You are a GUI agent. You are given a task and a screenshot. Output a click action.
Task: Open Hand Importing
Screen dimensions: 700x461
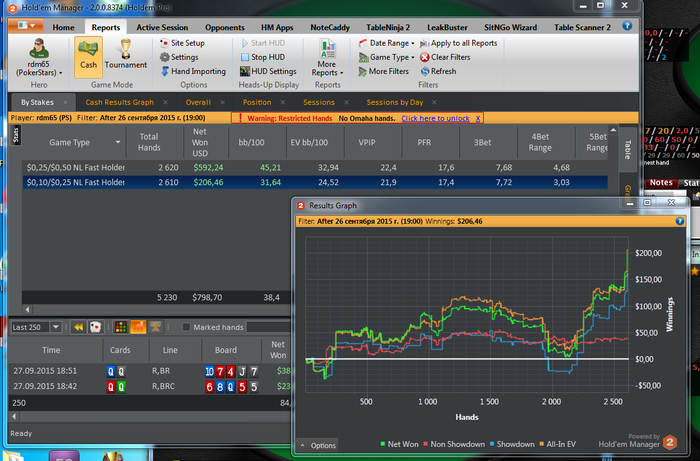click(193, 71)
